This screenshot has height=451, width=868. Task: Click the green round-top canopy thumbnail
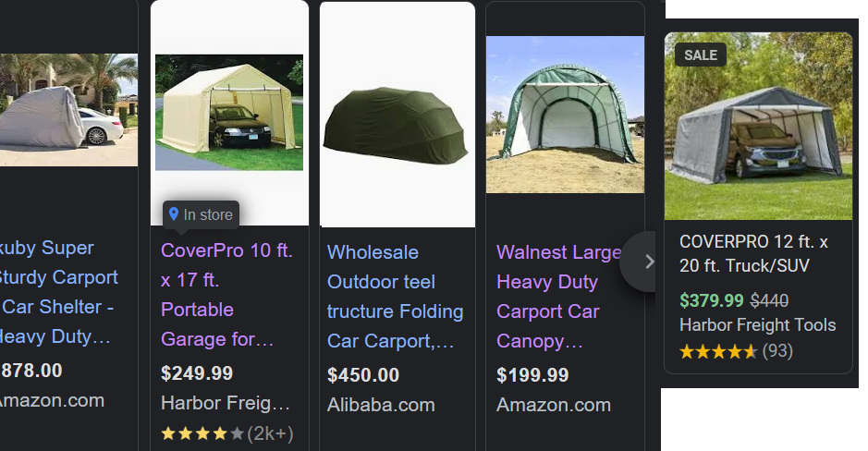[565, 115]
